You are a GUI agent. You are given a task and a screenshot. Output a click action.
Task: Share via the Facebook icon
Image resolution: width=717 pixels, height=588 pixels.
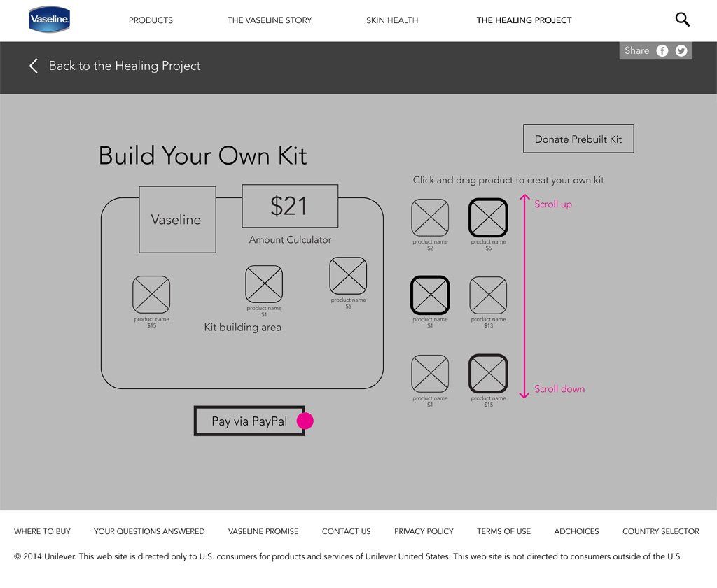click(662, 51)
